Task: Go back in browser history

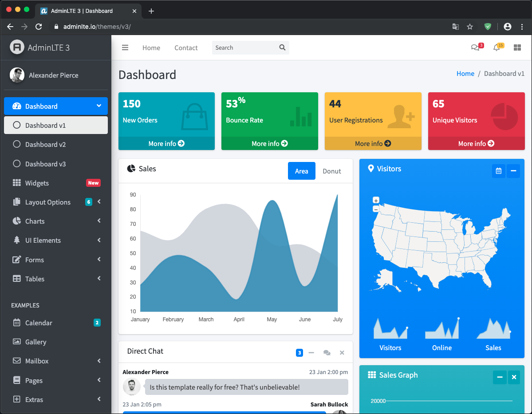Action: pos(10,27)
